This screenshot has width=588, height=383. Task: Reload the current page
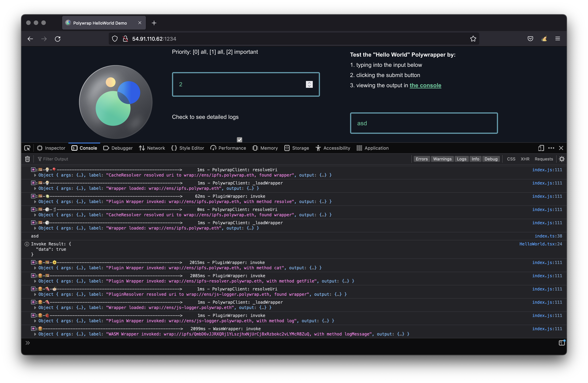(x=58, y=39)
